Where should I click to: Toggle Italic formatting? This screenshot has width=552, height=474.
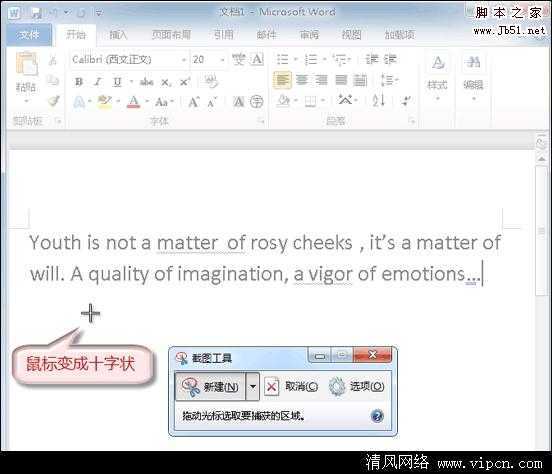(x=98, y=82)
